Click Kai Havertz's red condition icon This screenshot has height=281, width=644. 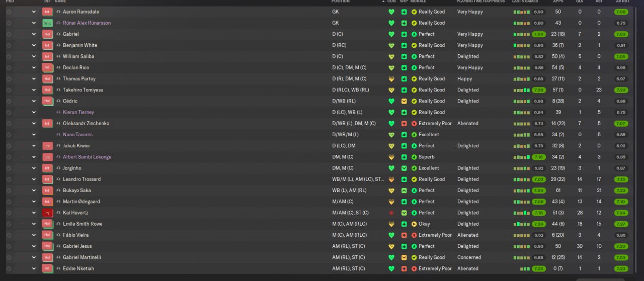tap(391, 213)
